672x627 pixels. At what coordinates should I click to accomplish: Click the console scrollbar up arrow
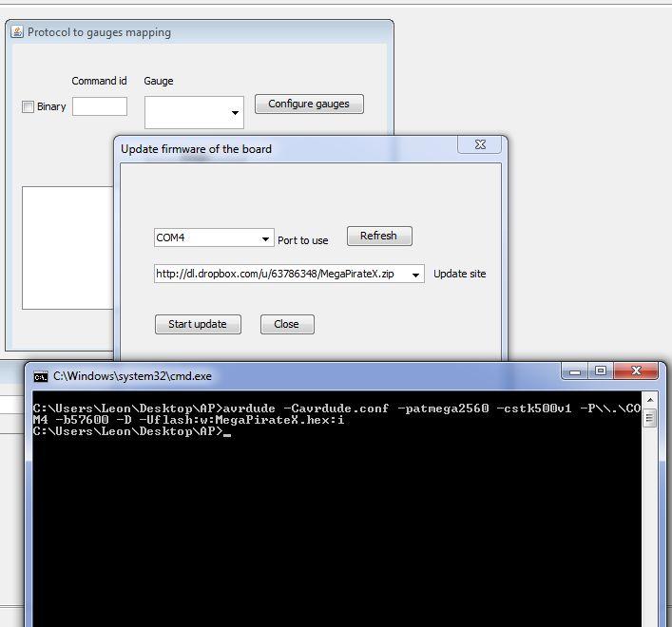tap(650, 400)
